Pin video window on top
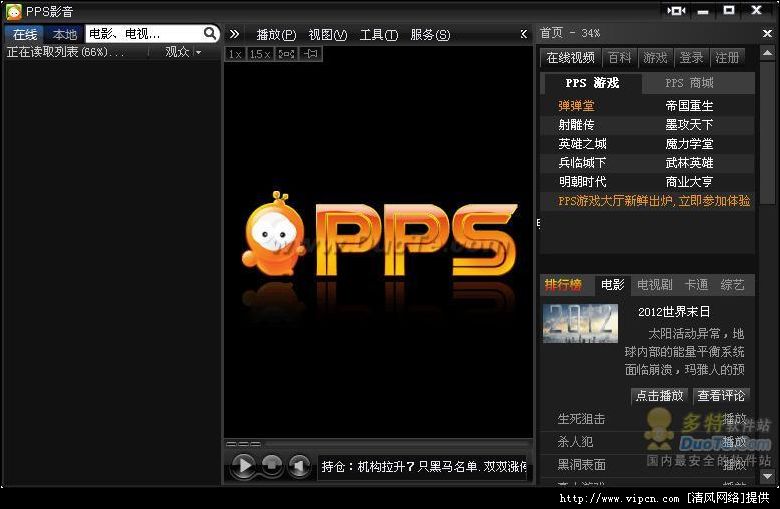 point(310,54)
